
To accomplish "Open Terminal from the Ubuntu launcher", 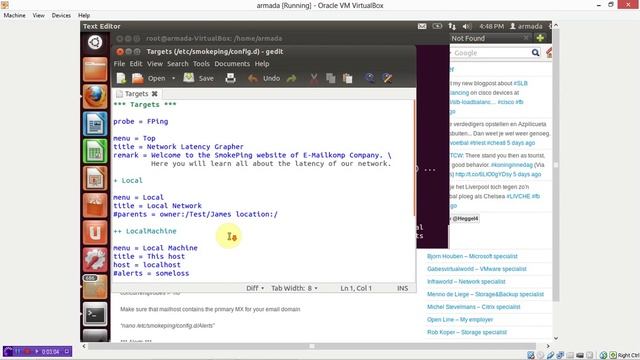I will (x=95, y=314).
